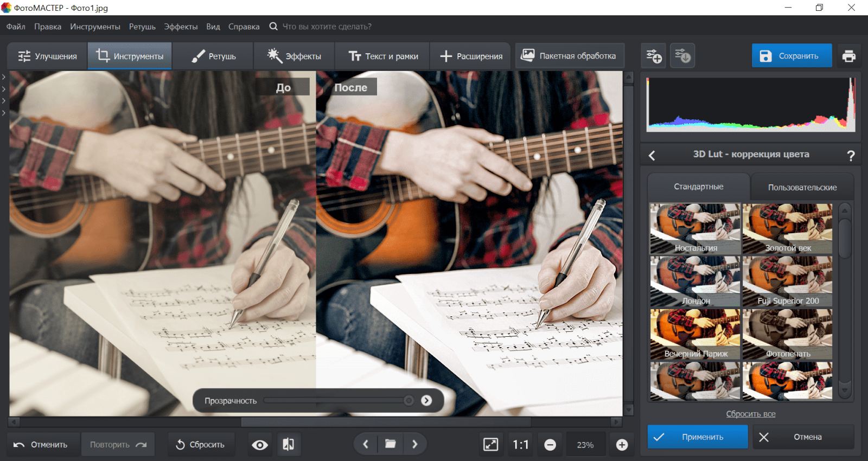Viewport: 868px width, 461px height.
Task: Open Пакетная обработка
Action: point(569,56)
